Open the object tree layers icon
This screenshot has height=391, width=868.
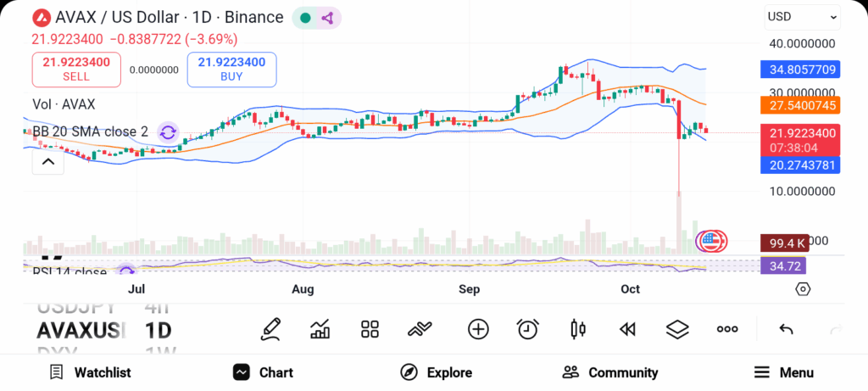[x=677, y=329]
